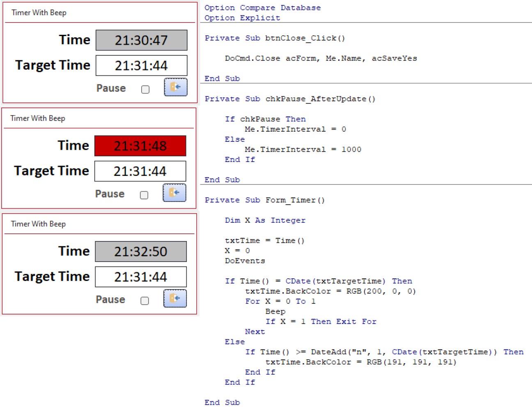Viewport: 532px width, 410px height.
Task: Click the Time display reading 21:32:50
Action: point(141,251)
